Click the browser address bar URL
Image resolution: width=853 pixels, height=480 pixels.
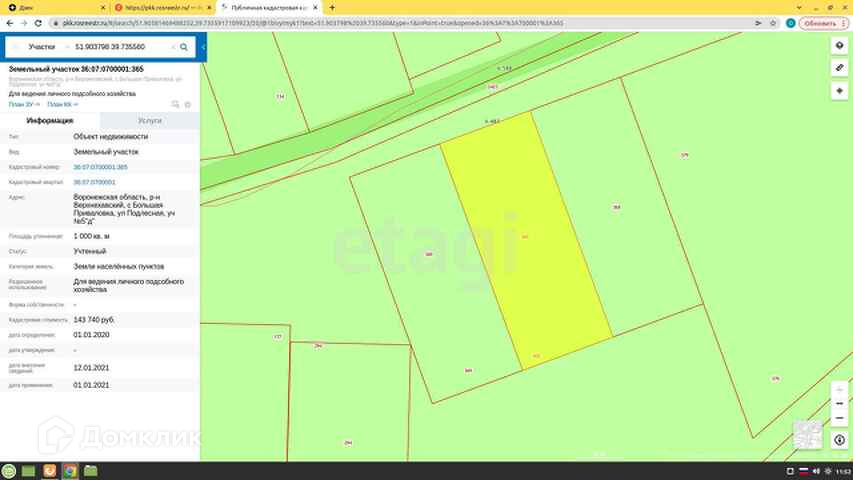pyautogui.click(x=313, y=23)
